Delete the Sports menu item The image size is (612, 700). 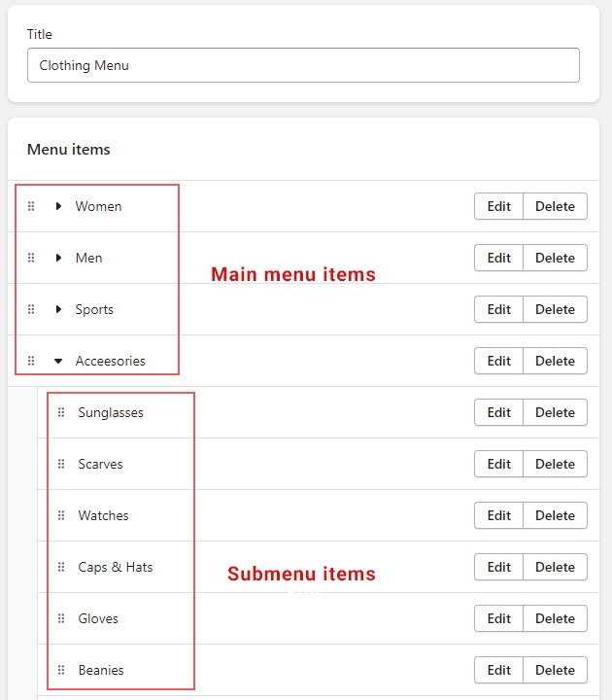[x=555, y=309]
